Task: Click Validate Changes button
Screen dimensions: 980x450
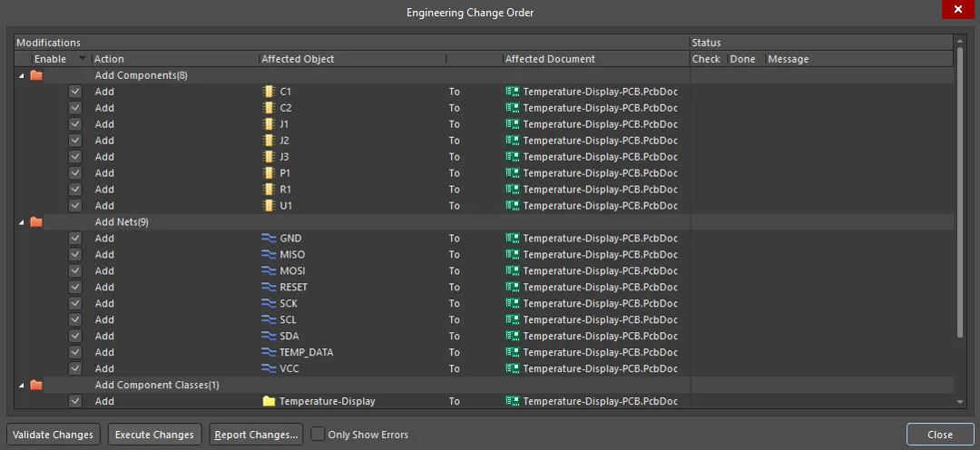Action: (x=54, y=435)
